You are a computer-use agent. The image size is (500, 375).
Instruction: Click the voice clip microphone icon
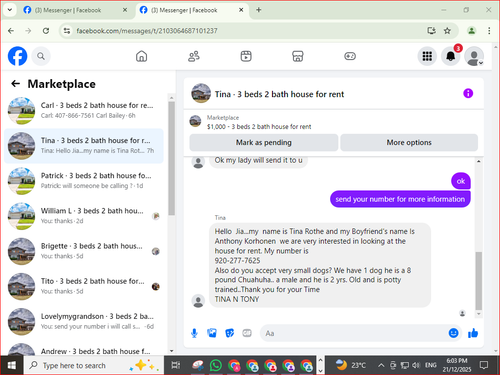point(194,333)
